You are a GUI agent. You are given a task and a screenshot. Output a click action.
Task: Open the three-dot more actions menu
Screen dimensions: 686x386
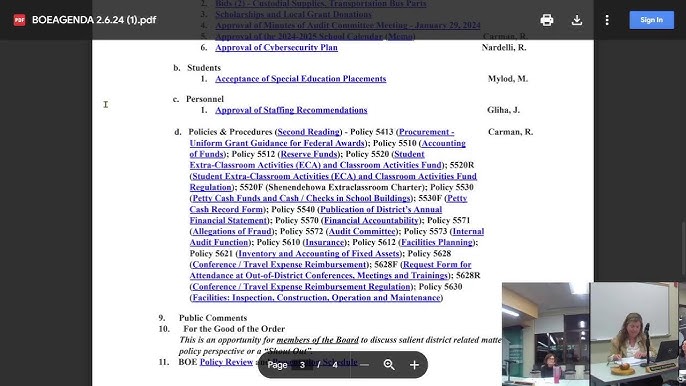[607, 20]
